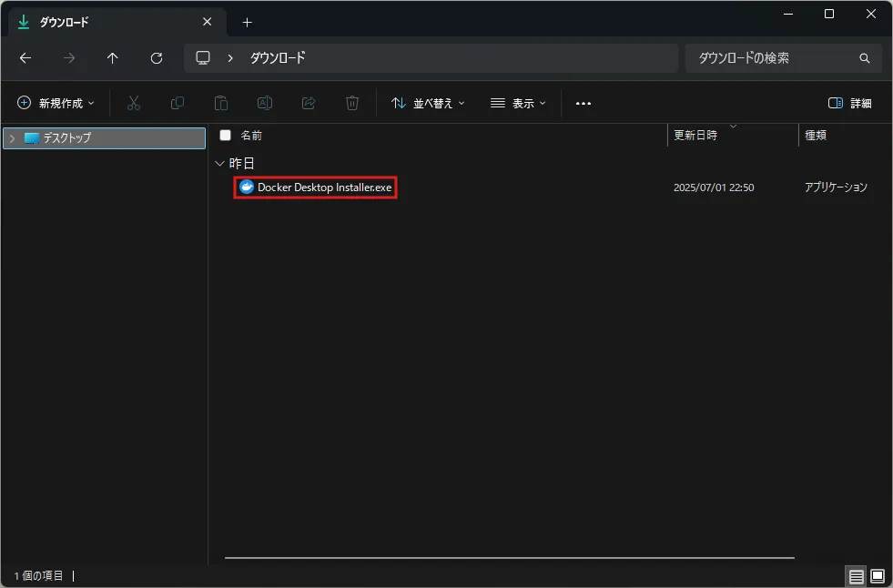This screenshot has height=588, width=893.
Task: Sort by the 更新日時 column header
Action: pyautogui.click(x=695, y=136)
